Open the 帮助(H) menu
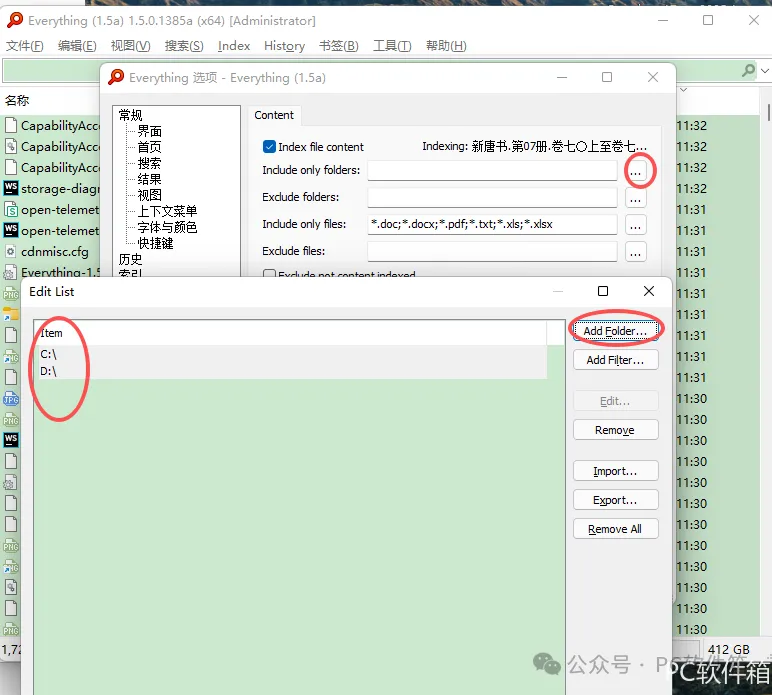 [446, 46]
